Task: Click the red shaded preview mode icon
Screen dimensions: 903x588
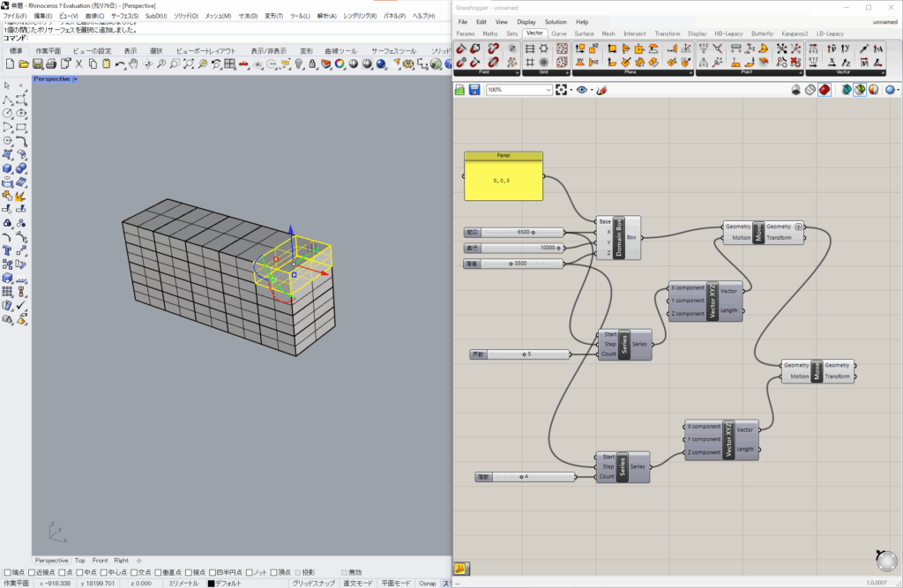Action: (x=824, y=90)
